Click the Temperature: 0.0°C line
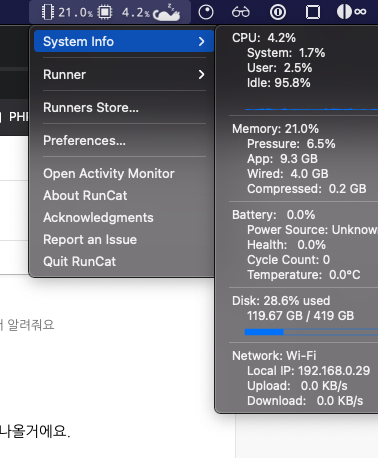 tap(304, 275)
